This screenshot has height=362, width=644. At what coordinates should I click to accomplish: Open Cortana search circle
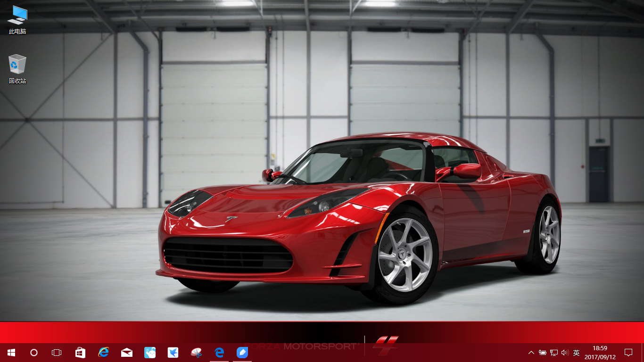click(x=34, y=353)
